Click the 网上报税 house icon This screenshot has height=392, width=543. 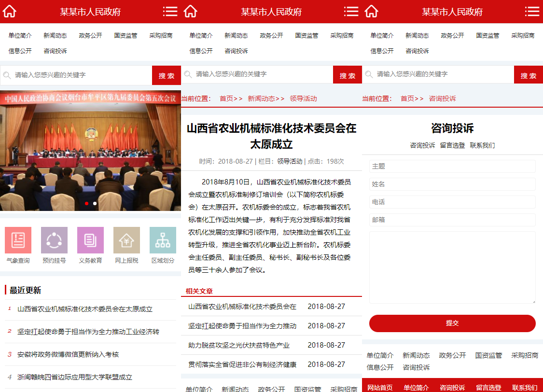pyautogui.click(x=127, y=240)
